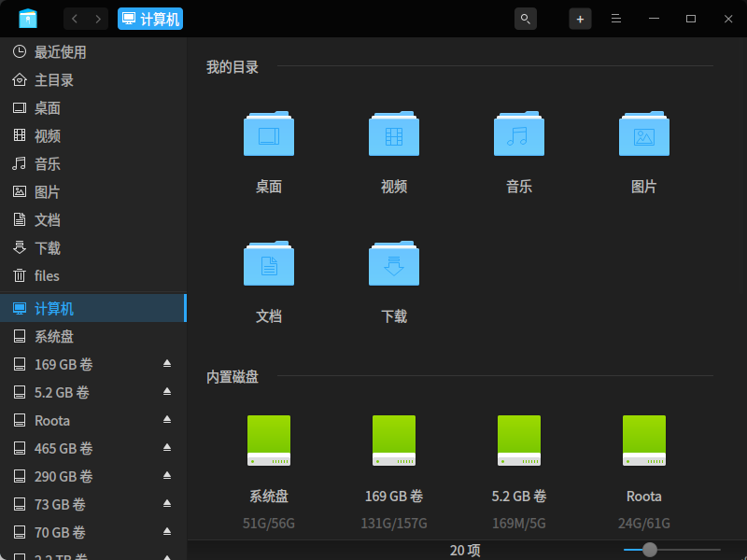Select the 系统盘 disk icon
The width and height of the screenshot is (747, 560).
pos(269,441)
